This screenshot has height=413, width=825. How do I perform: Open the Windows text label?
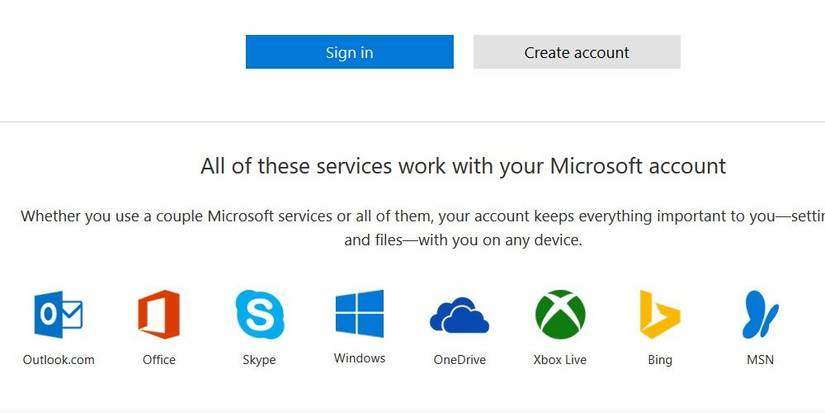tap(359, 358)
